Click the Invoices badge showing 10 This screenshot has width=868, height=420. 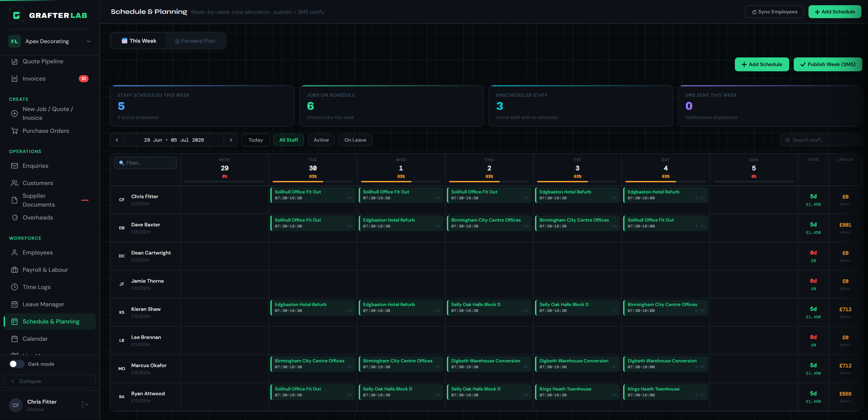pyautogui.click(x=84, y=79)
